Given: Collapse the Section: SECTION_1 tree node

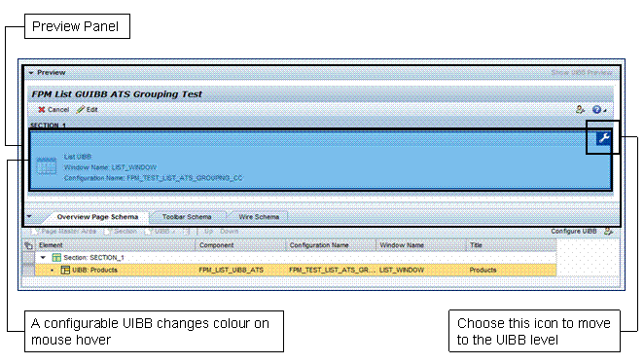Looking at the screenshot, I should [x=43, y=258].
